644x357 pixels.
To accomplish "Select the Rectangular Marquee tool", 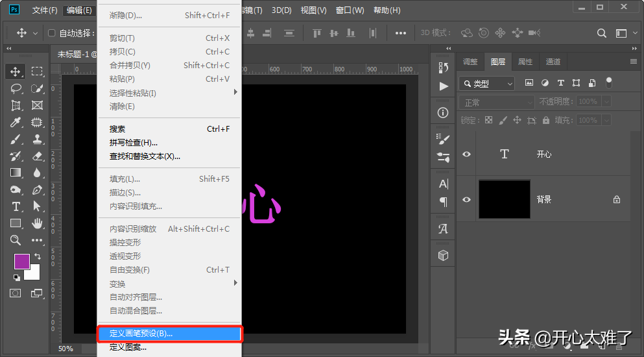I will pyautogui.click(x=37, y=71).
